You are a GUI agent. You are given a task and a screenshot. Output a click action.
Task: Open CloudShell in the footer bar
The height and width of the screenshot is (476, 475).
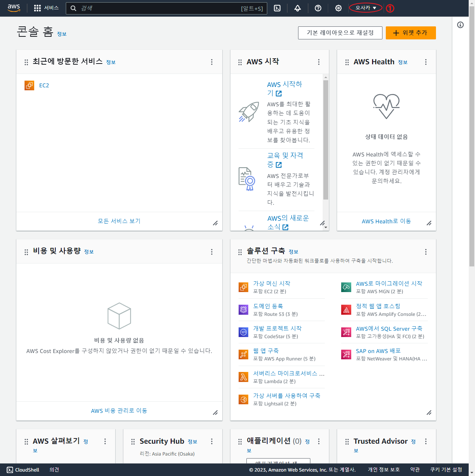[23, 470]
